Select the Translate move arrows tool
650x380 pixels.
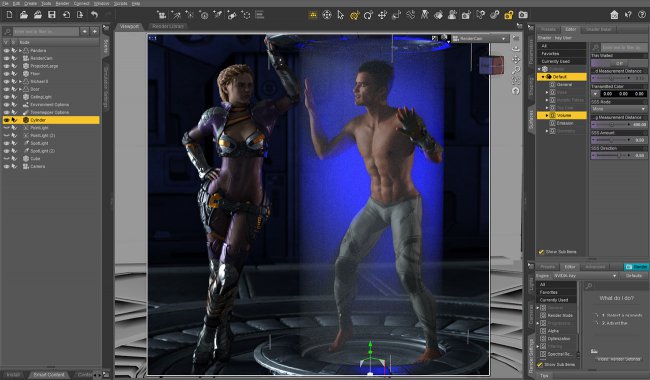click(x=382, y=15)
